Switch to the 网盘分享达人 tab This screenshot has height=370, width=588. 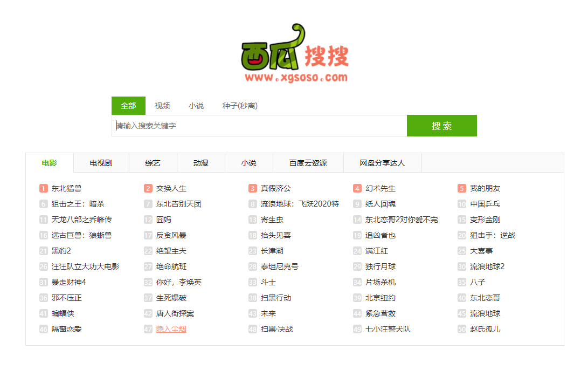click(383, 162)
